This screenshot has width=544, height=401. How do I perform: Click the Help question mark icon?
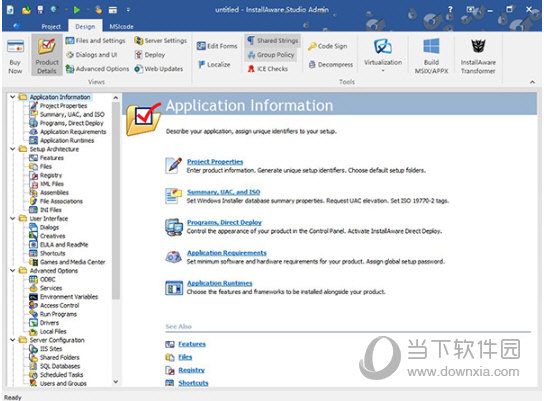[x=450, y=9]
